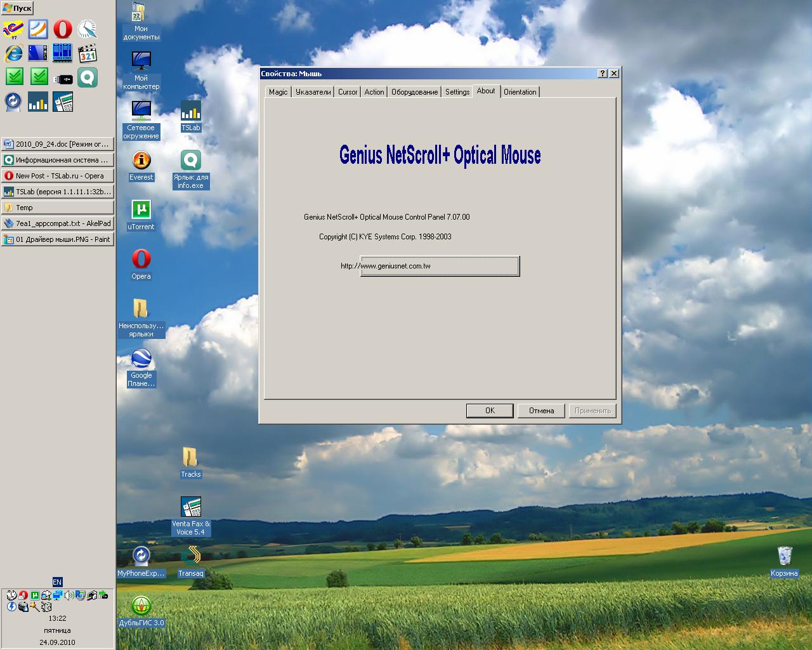
Task: Click the Пуск start button
Action: [x=17, y=8]
